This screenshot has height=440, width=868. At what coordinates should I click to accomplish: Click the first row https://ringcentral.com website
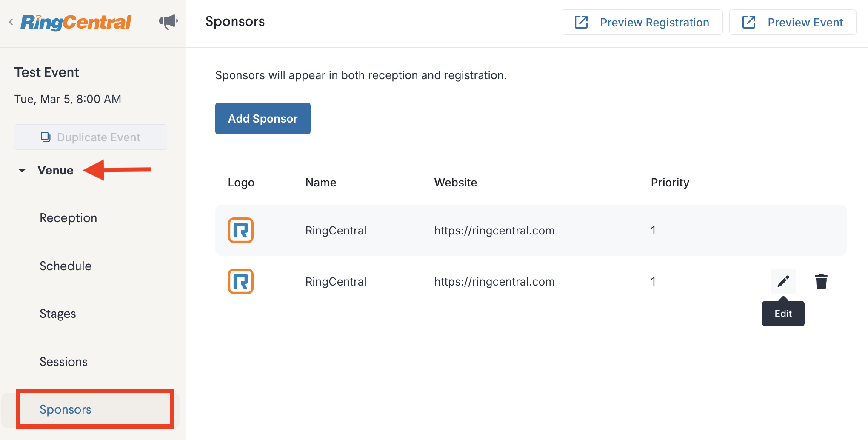(494, 231)
